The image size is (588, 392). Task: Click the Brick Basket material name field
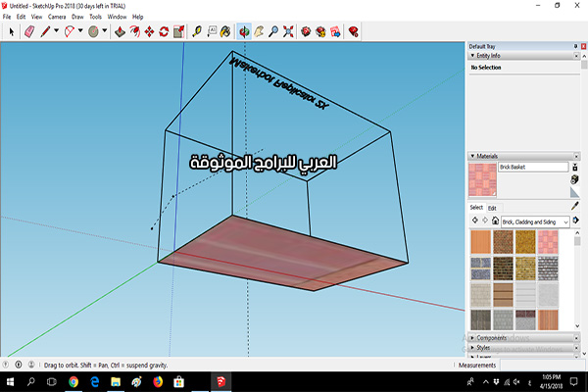[533, 167]
